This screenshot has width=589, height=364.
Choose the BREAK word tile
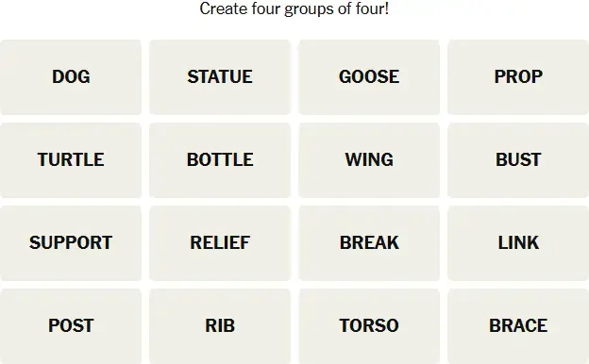369,243
